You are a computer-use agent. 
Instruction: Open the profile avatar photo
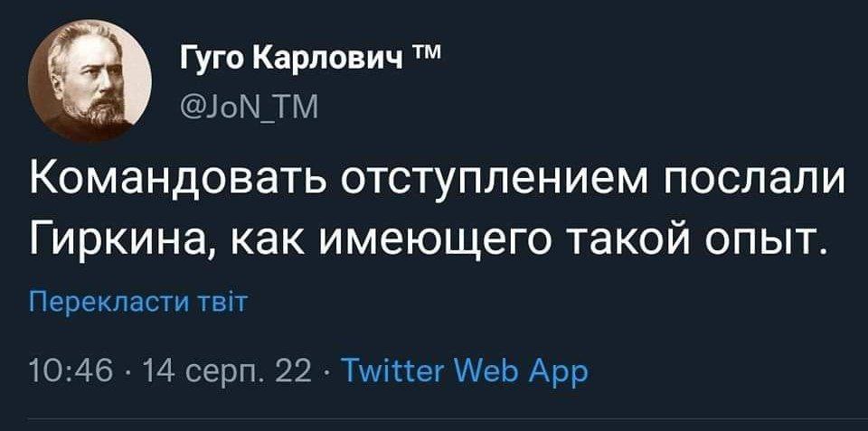89,81
